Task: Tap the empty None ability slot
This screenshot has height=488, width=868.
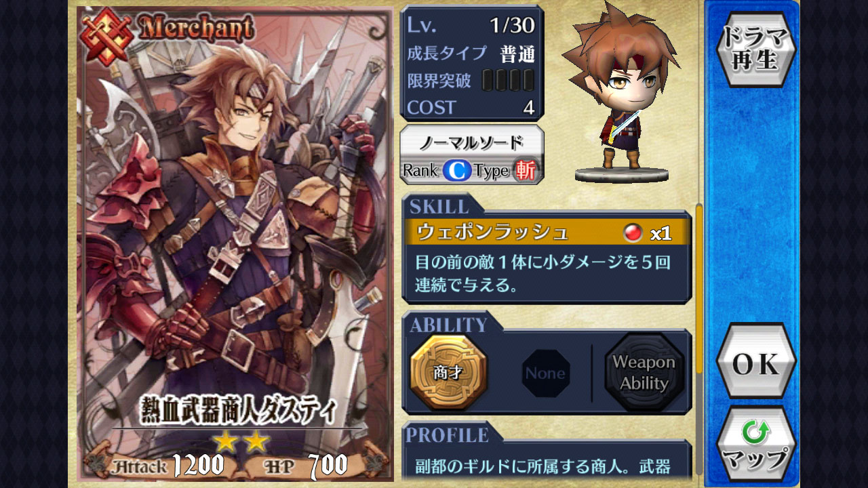Action: coord(545,373)
